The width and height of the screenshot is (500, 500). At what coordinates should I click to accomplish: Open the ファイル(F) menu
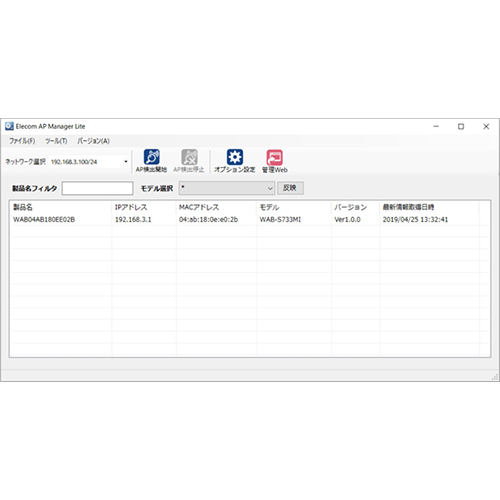(x=22, y=141)
